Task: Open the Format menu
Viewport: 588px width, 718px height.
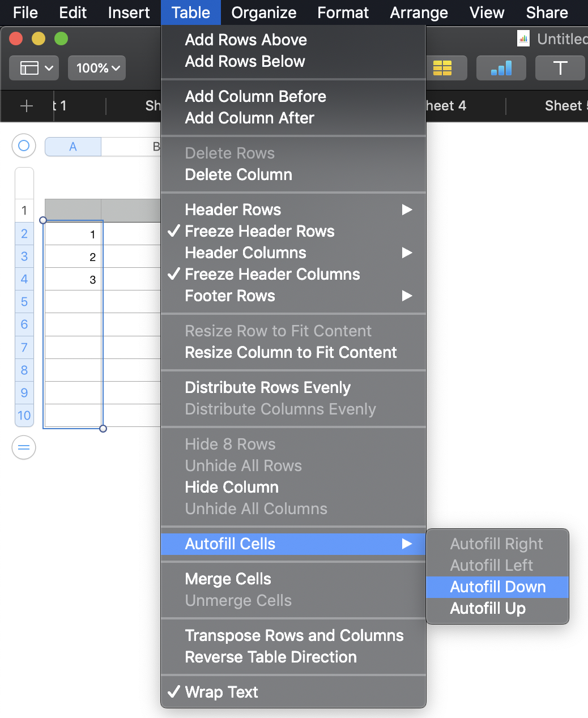Action: tap(343, 12)
